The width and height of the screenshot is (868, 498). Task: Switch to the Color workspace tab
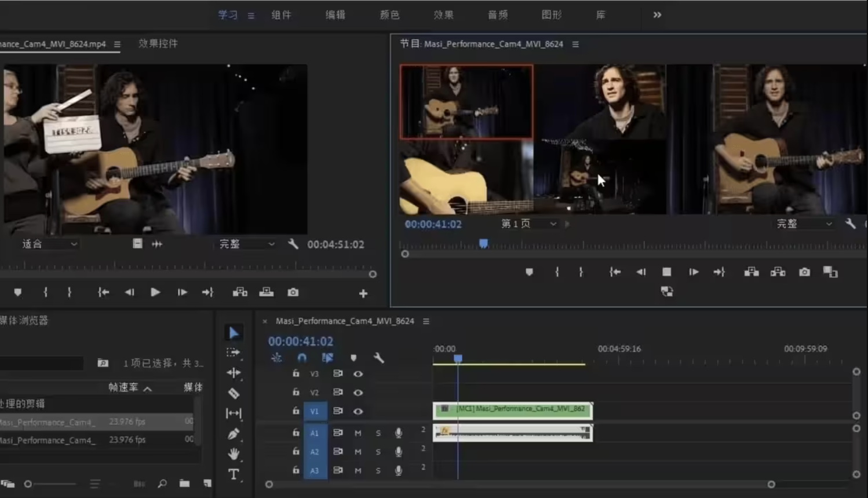tap(389, 15)
